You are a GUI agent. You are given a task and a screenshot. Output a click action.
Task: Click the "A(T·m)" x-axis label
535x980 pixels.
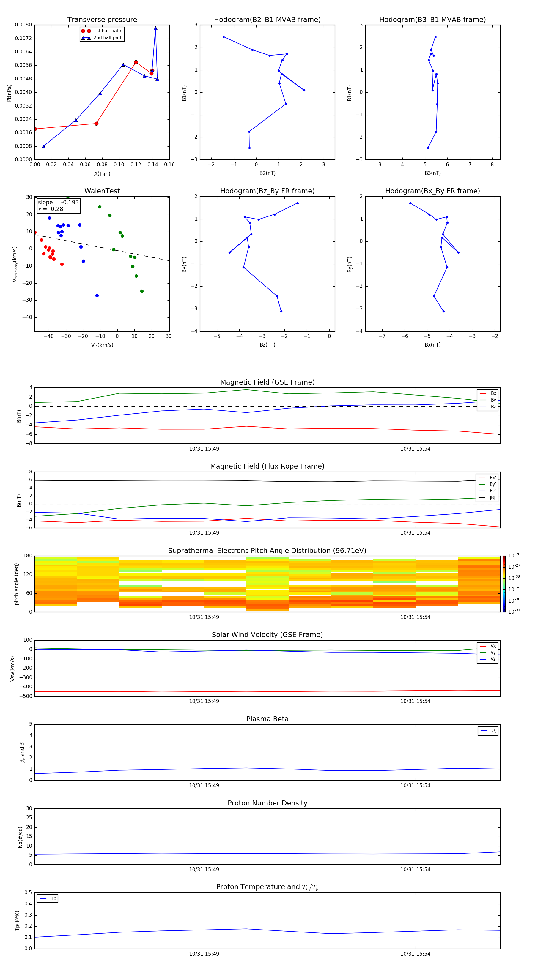pyautogui.click(x=102, y=174)
